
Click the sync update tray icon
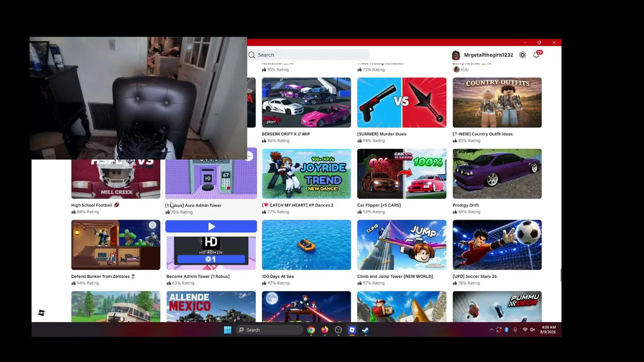pyautogui.click(x=499, y=330)
